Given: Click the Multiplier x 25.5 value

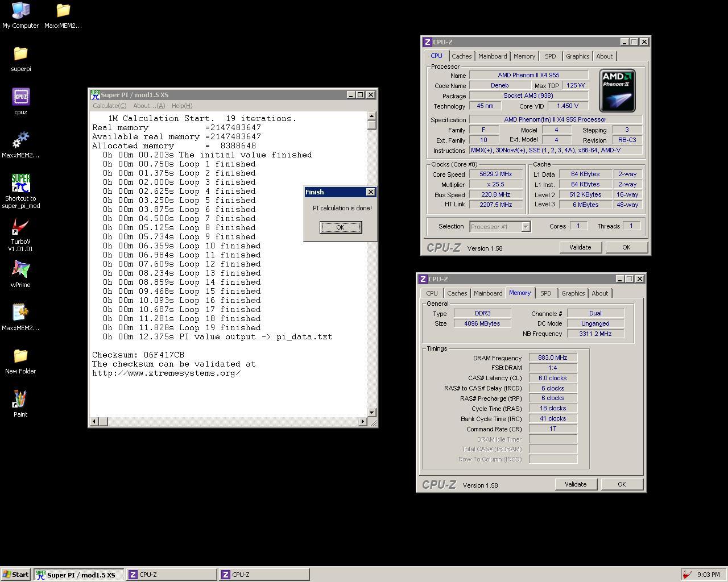Looking at the screenshot, I should pyautogui.click(x=495, y=185).
